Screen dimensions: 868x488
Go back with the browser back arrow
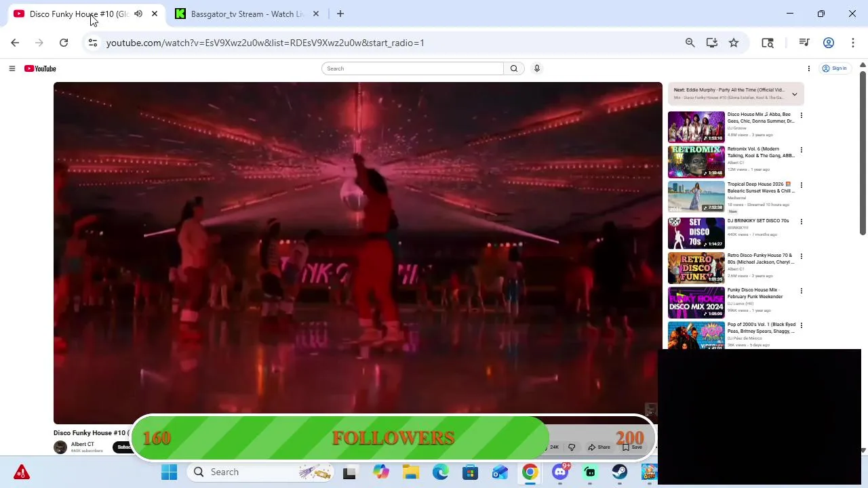point(15,43)
